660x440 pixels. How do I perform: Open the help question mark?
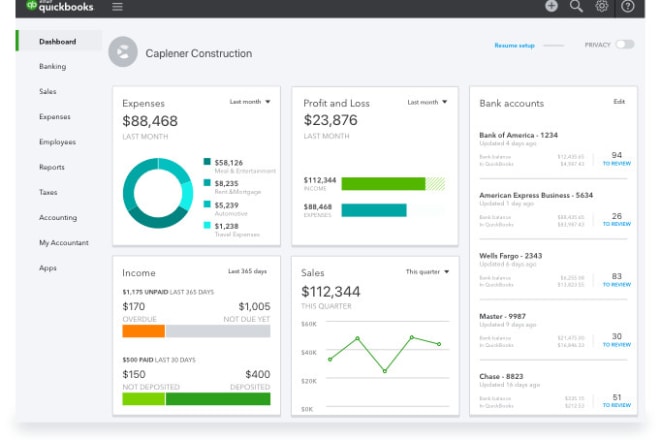(628, 6)
